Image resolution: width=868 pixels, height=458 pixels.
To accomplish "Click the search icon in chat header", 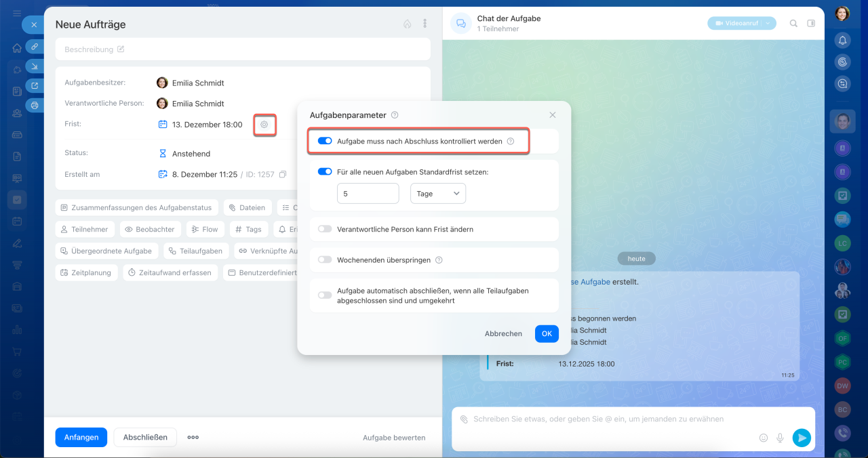I will [x=793, y=23].
